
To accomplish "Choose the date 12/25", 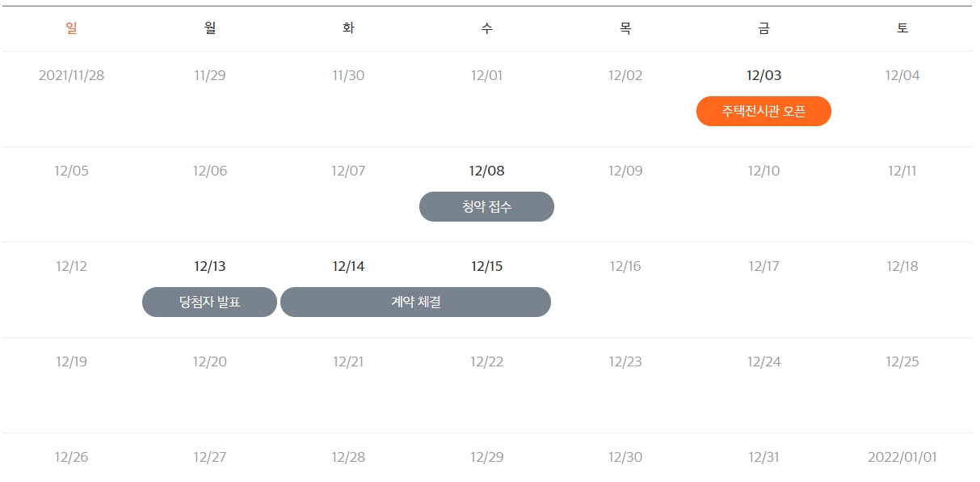I will pos(902,362).
